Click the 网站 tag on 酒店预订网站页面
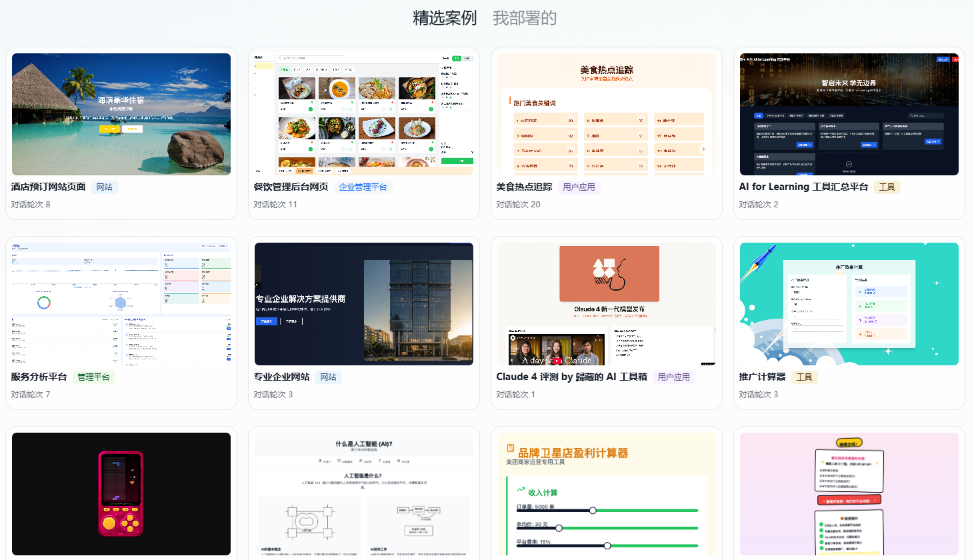974x560 pixels. point(105,187)
